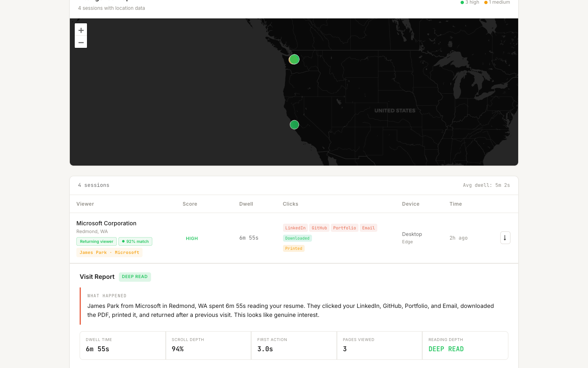The width and height of the screenshot is (588, 368).
Task: Click the California green map marker
Action: pyautogui.click(x=294, y=125)
